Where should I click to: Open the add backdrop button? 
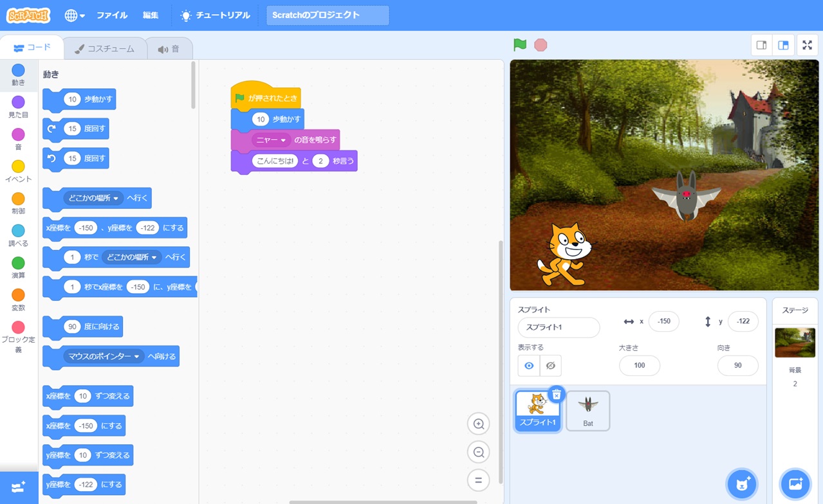(x=795, y=484)
